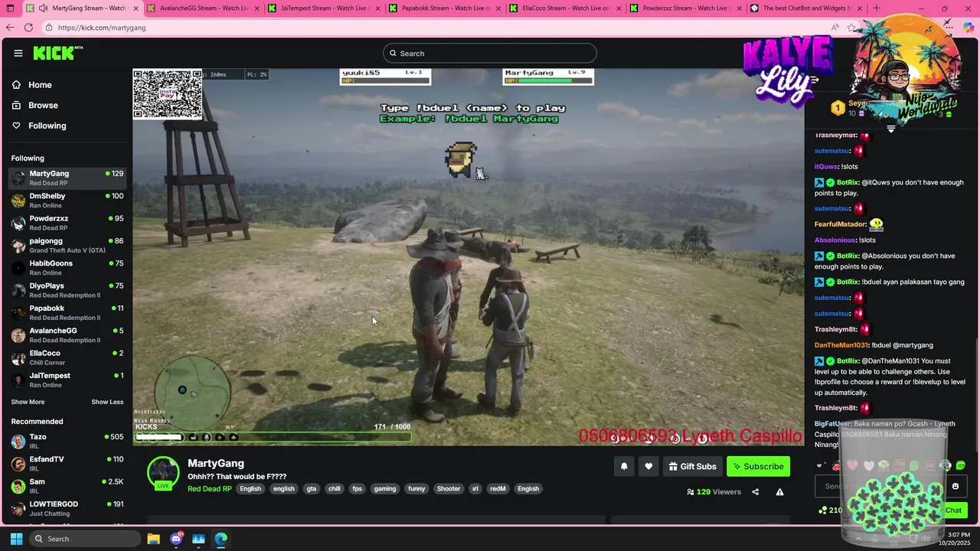980x551 pixels.
Task: Click the Kick logo
Action: pyautogui.click(x=57, y=53)
